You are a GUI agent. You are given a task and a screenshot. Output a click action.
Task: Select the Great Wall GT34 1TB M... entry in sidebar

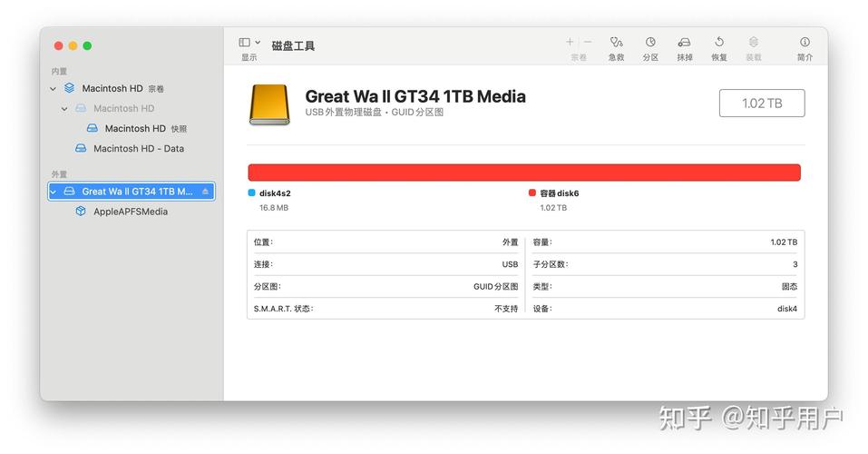132,192
